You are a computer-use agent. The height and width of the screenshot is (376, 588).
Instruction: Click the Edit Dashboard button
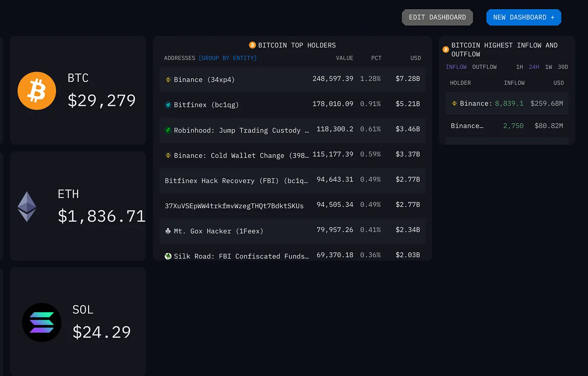[437, 17]
